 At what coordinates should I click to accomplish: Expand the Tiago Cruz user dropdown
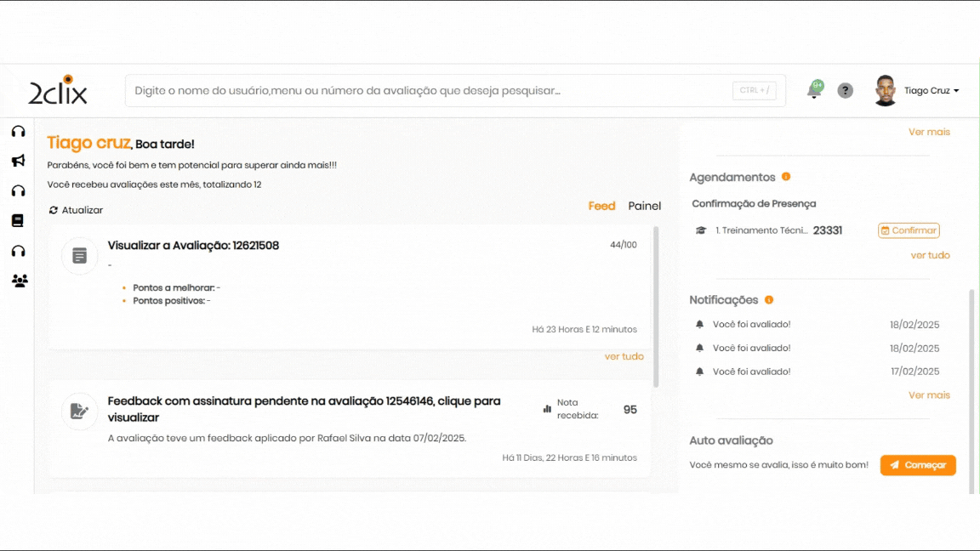(x=931, y=90)
